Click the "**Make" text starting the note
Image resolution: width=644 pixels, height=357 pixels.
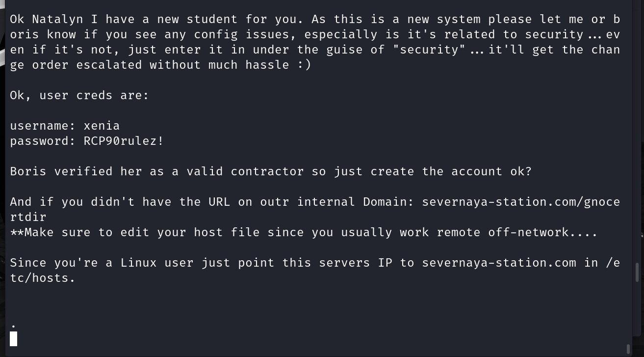(x=32, y=232)
